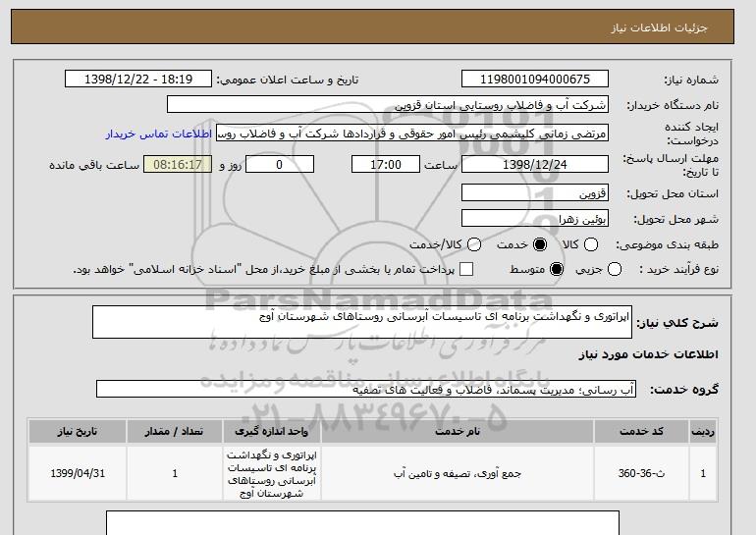This screenshot has height=535, width=756.
Task: Click the buyer organization name field
Action: [388, 105]
